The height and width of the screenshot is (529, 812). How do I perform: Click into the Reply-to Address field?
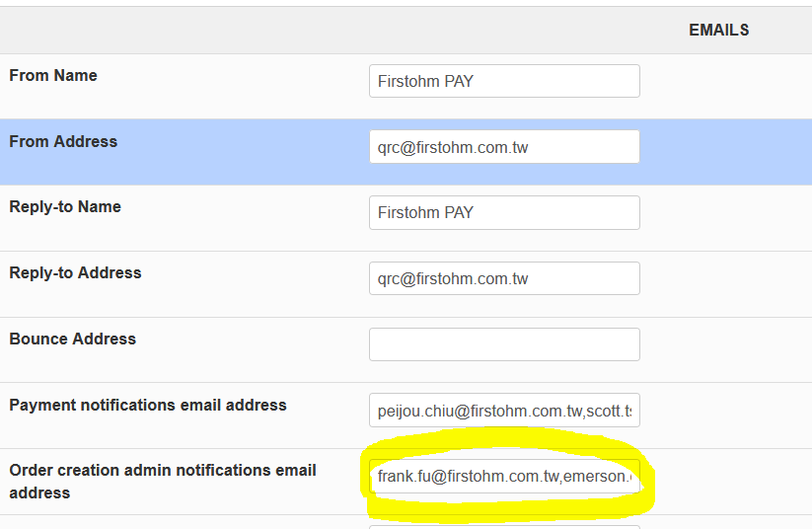pyautogui.click(x=504, y=278)
